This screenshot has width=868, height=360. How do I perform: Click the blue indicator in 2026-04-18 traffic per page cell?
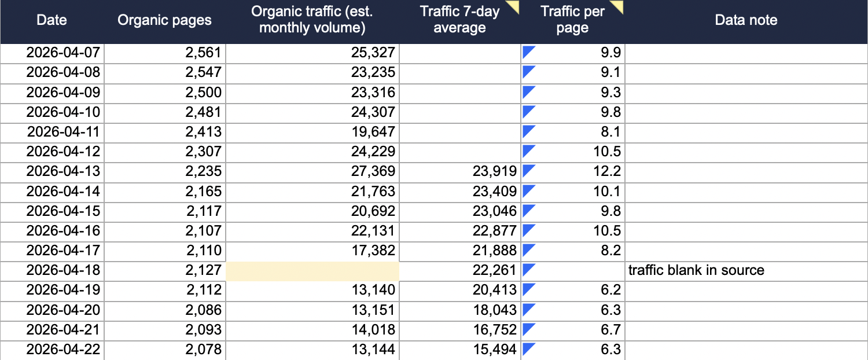[x=528, y=269]
